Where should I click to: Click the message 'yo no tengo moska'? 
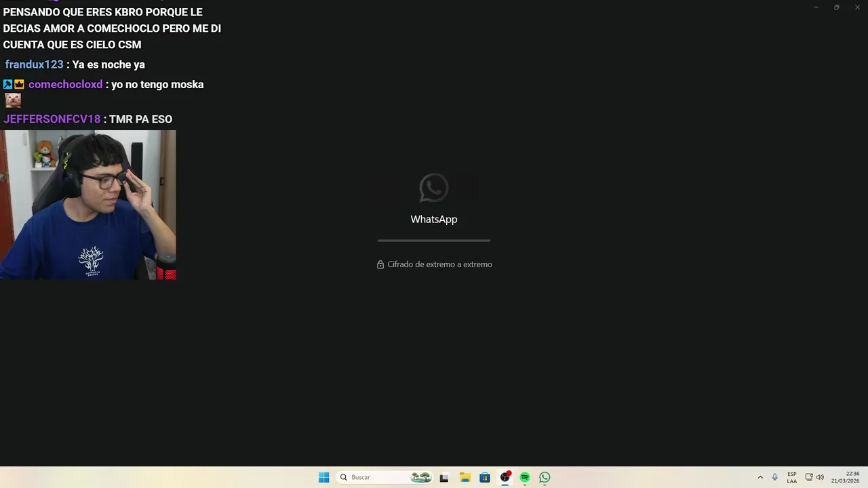(157, 84)
